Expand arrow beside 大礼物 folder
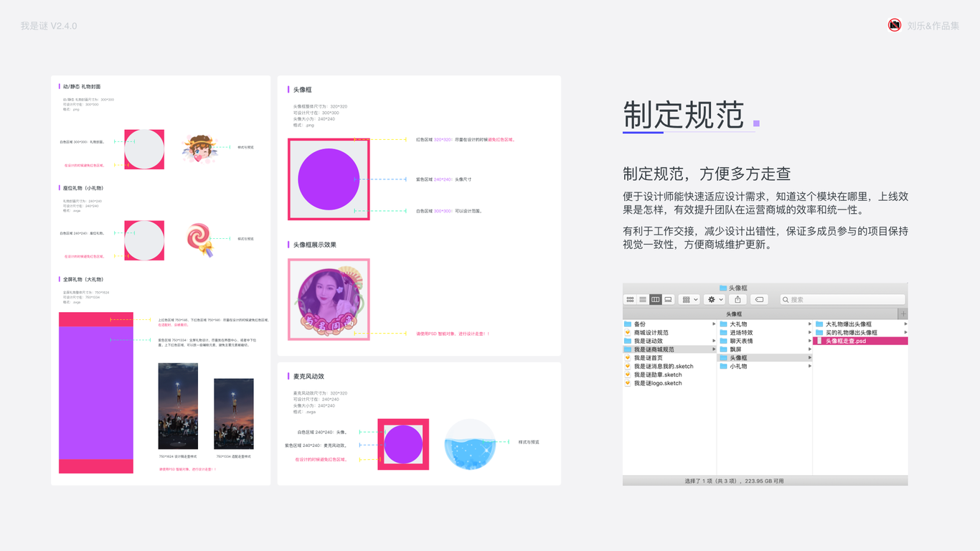 tap(809, 324)
